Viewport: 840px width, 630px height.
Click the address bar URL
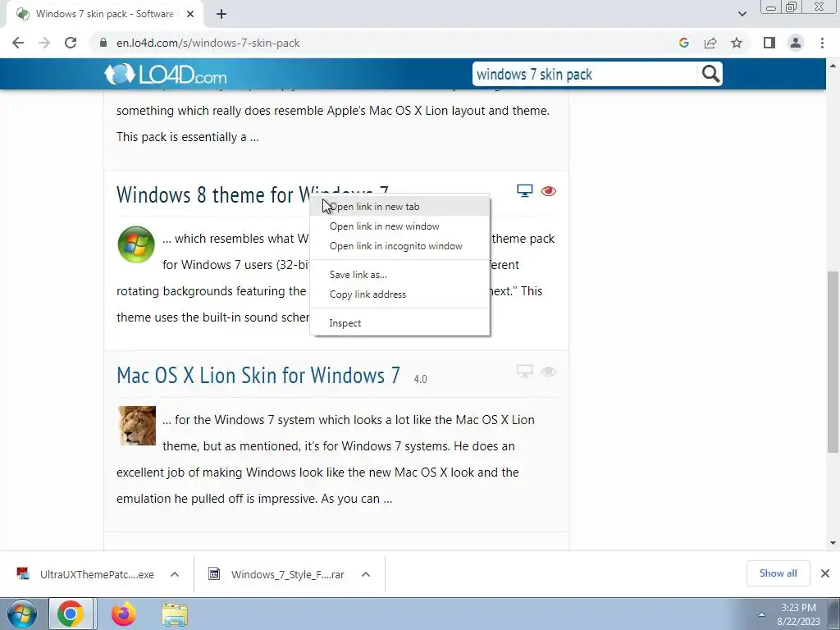(x=208, y=43)
